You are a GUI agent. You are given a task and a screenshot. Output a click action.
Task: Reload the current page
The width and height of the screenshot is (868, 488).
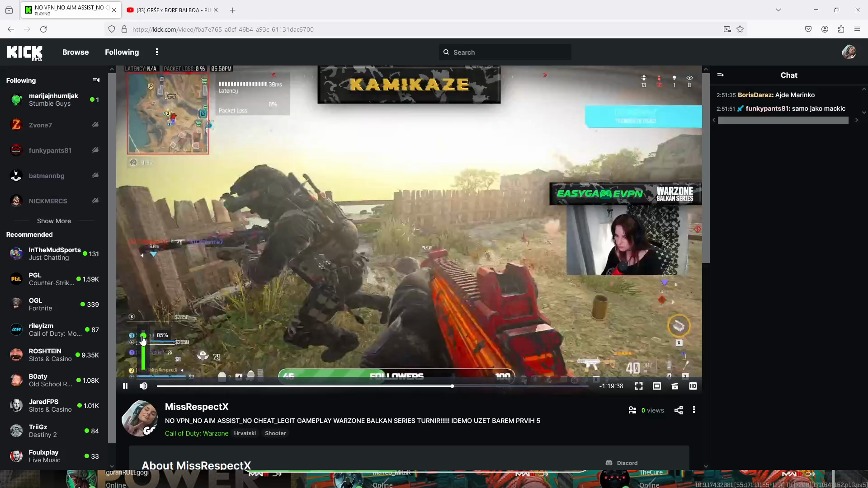point(43,29)
